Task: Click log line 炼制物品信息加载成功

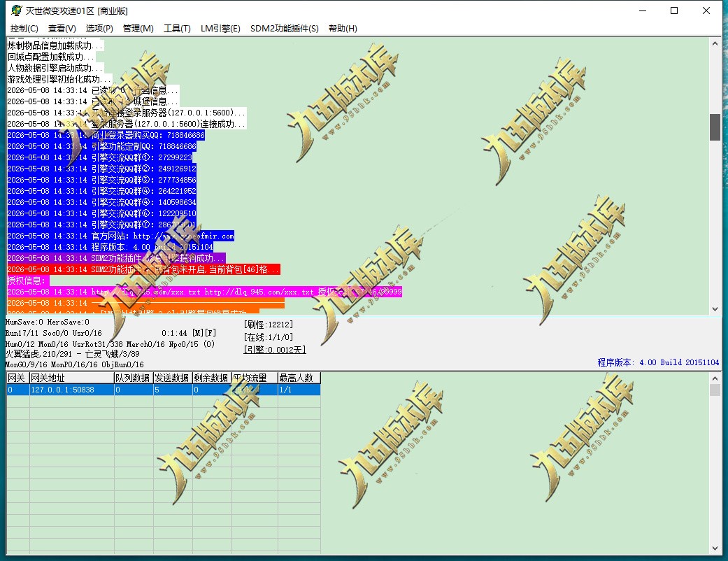Action: tap(55, 45)
